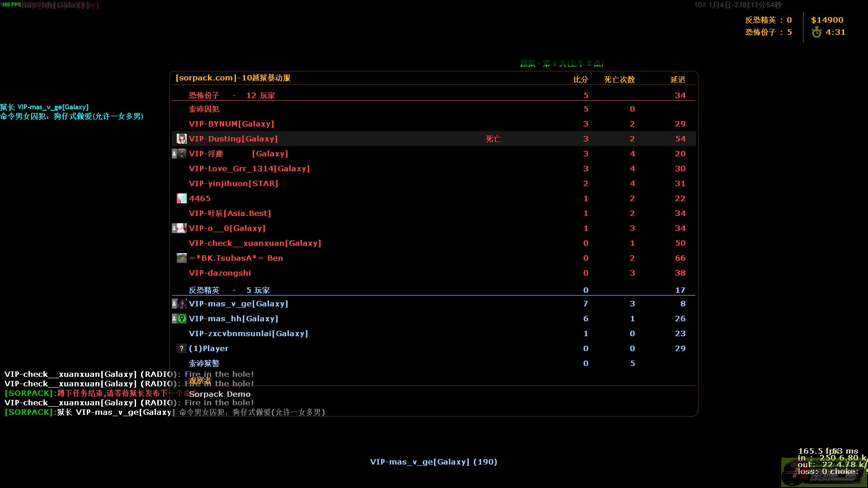This screenshot has width=868, height=488.
Task: Click friend icon beside VIP-浮塵 row
Action: coord(175,154)
